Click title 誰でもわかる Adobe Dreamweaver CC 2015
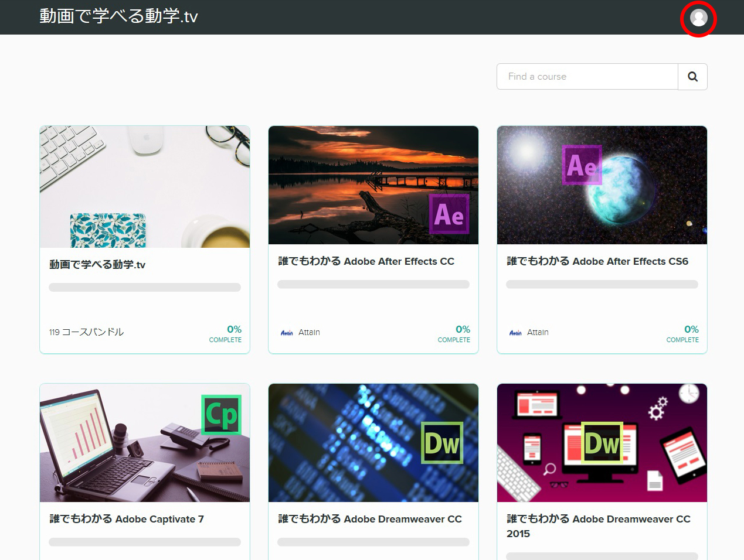744x560 pixels. (x=599, y=526)
